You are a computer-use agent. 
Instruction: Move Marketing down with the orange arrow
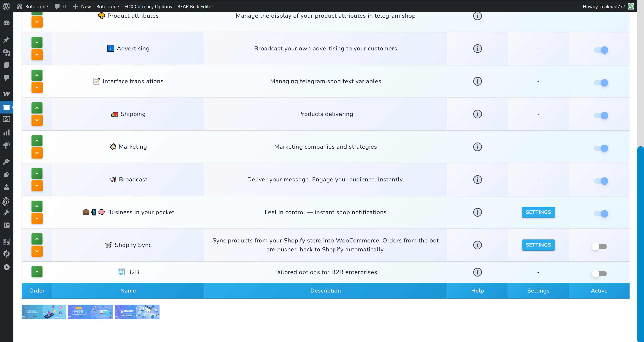(x=37, y=153)
